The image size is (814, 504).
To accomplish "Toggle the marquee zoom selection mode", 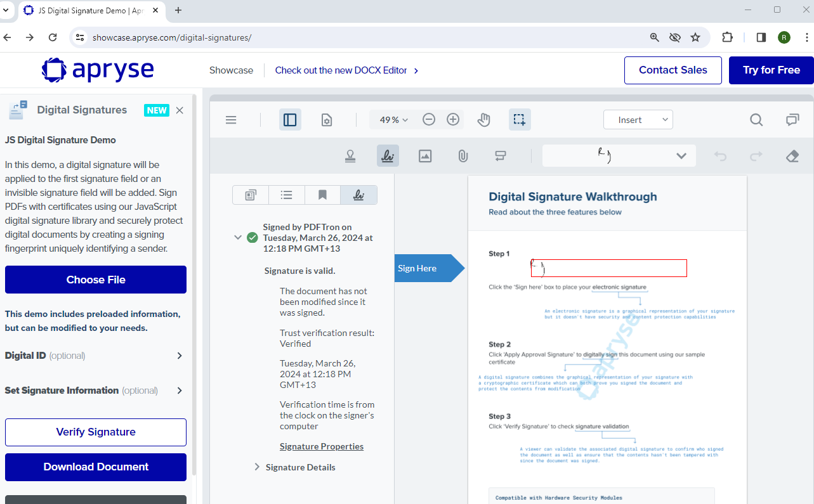I will (520, 119).
